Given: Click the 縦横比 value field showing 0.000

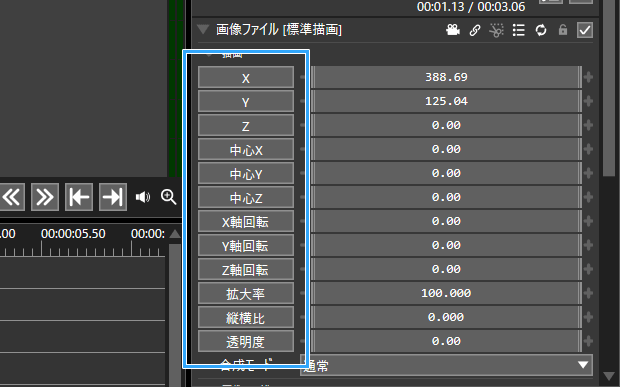Looking at the screenshot, I should [x=446, y=317].
